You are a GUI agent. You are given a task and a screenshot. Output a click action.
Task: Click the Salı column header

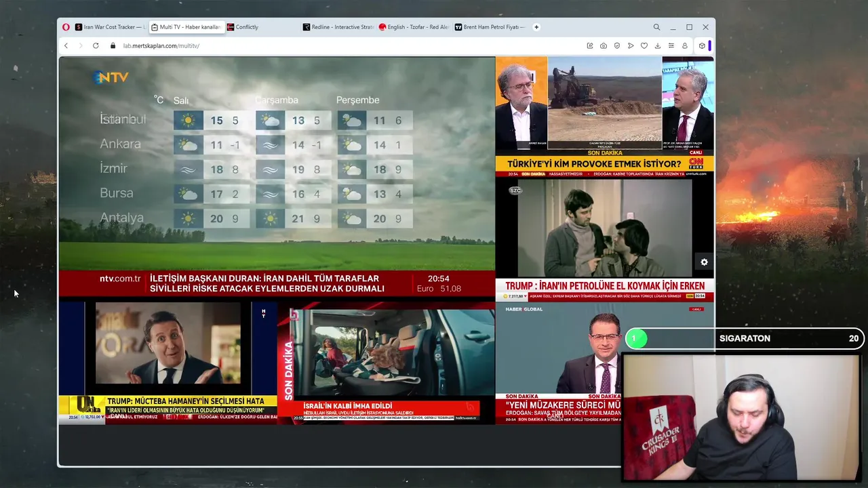[181, 100]
